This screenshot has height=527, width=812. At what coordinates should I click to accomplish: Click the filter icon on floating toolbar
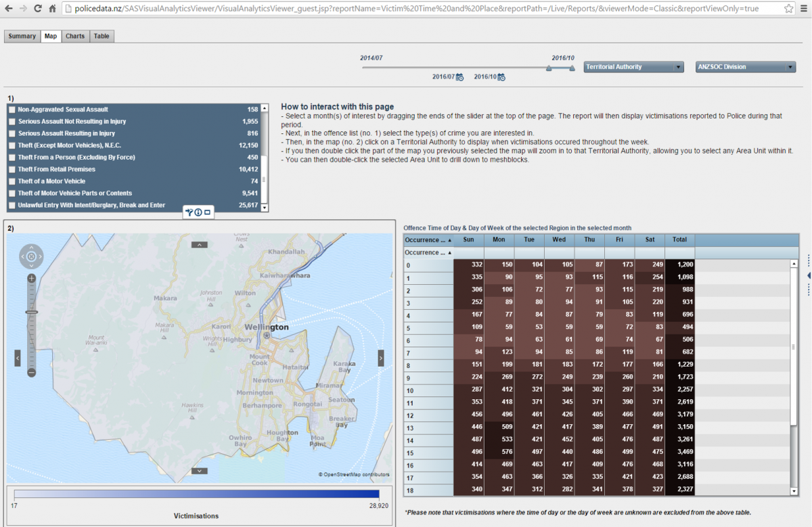189,212
